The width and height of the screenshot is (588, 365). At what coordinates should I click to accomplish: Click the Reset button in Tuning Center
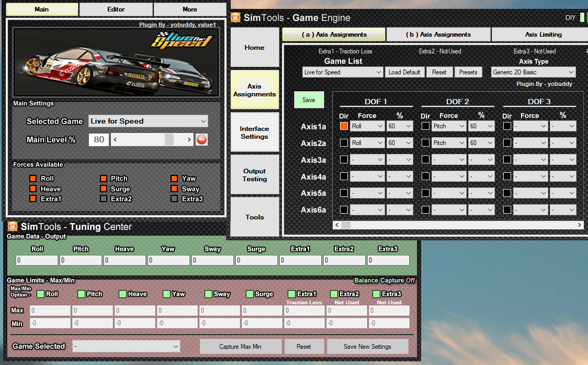[304, 347]
